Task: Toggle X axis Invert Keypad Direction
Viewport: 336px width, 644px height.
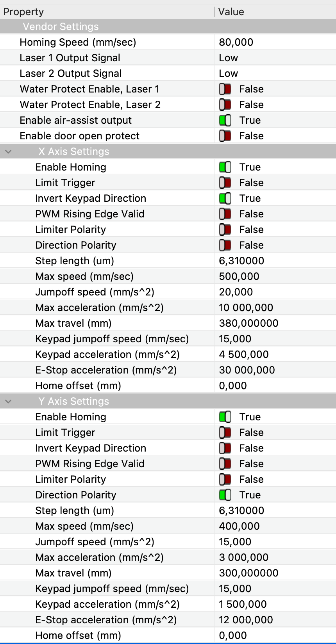Action: tap(225, 198)
